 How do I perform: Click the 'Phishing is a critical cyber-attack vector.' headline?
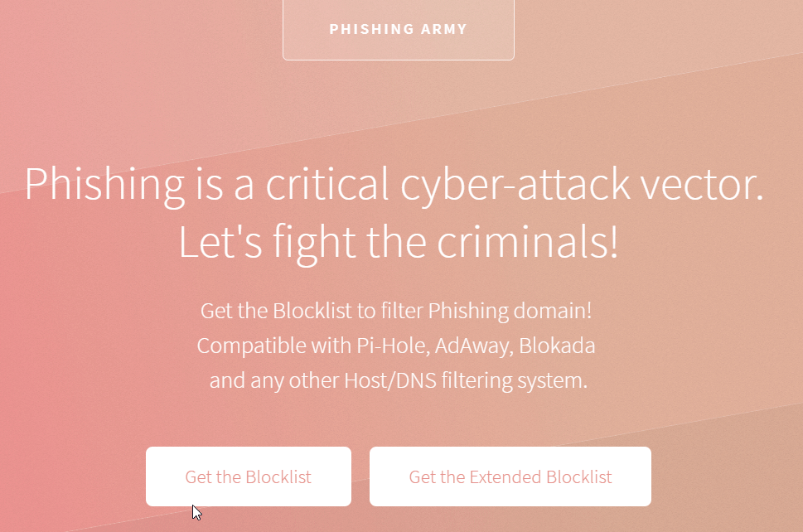394,186
